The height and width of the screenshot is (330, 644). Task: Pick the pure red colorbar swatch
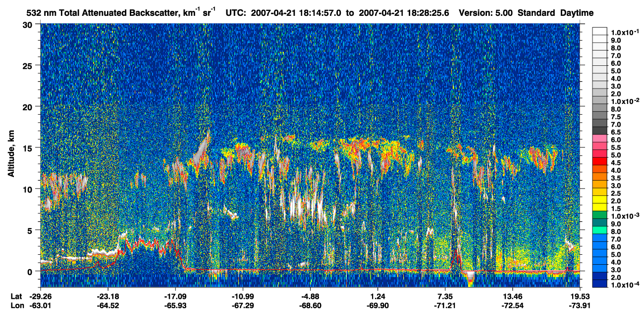coord(600,161)
